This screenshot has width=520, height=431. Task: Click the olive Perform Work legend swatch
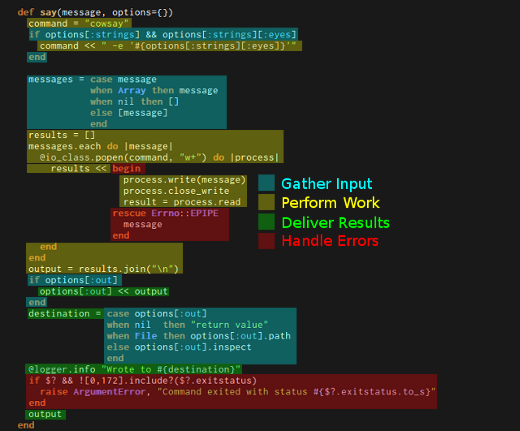pos(266,202)
